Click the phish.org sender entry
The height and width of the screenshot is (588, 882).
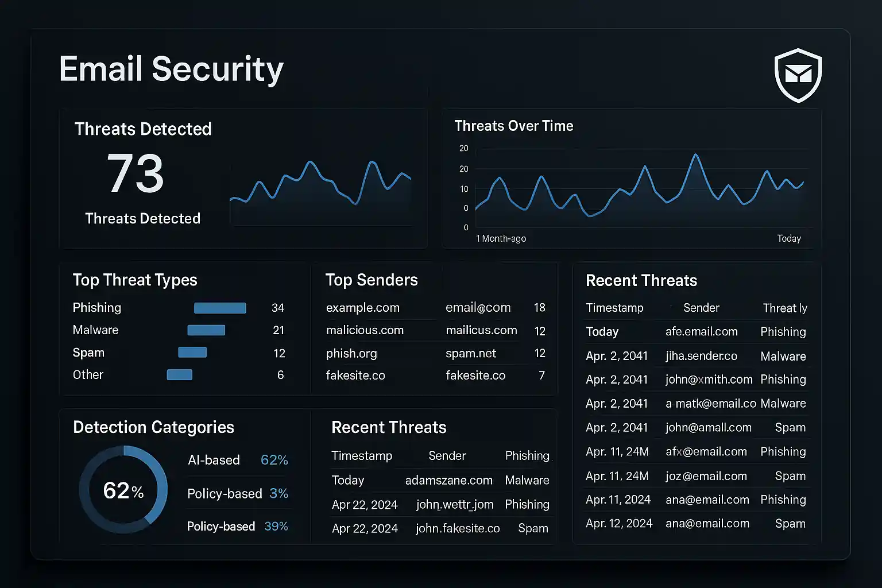pos(351,354)
